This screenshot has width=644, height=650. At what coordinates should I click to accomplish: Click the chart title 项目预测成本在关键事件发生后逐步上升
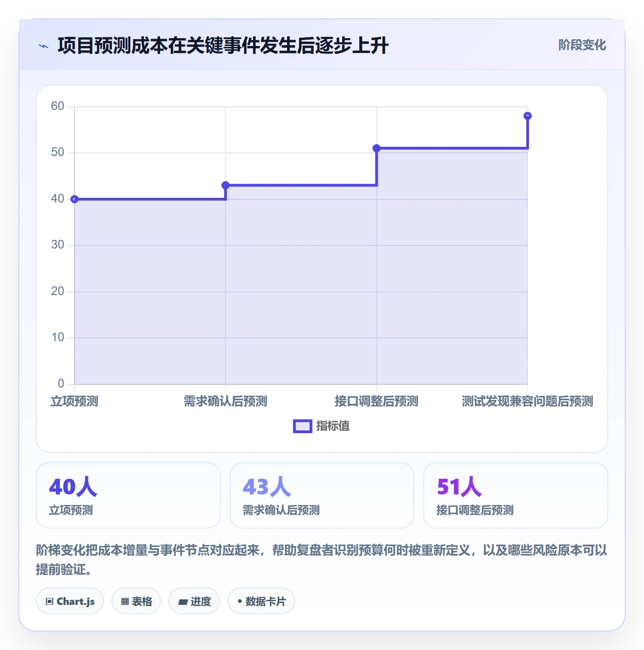(223, 46)
